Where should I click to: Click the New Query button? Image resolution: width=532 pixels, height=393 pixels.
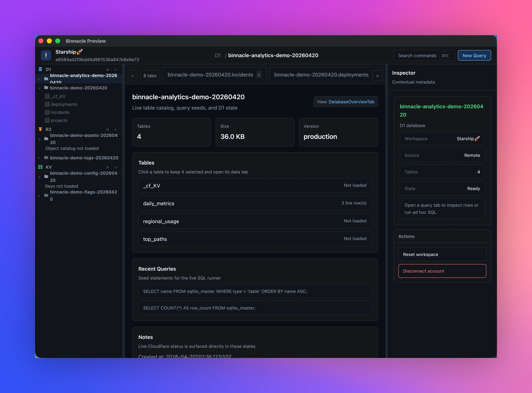(x=474, y=56)
